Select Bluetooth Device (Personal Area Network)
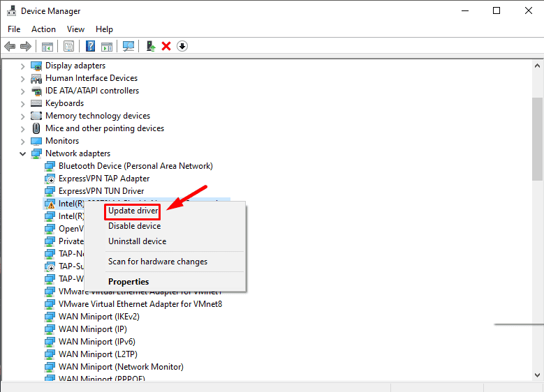 [x=135, y=166]
